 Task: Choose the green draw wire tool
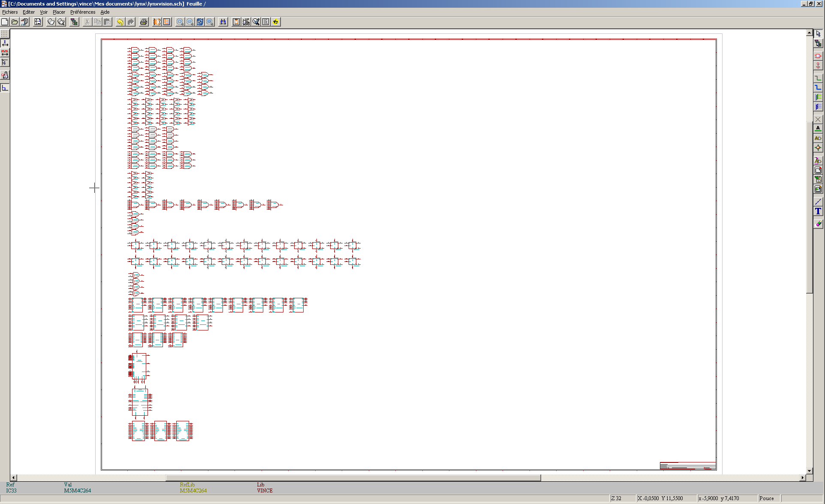[818, 78]
